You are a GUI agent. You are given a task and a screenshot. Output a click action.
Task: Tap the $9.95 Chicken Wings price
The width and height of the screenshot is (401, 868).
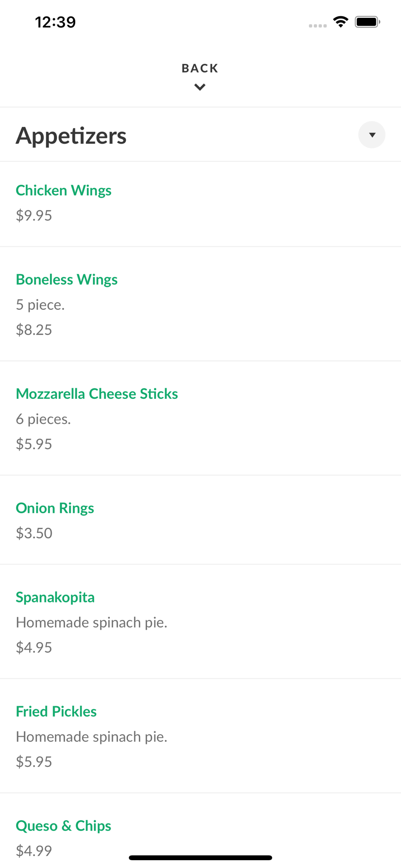point(34,215)
